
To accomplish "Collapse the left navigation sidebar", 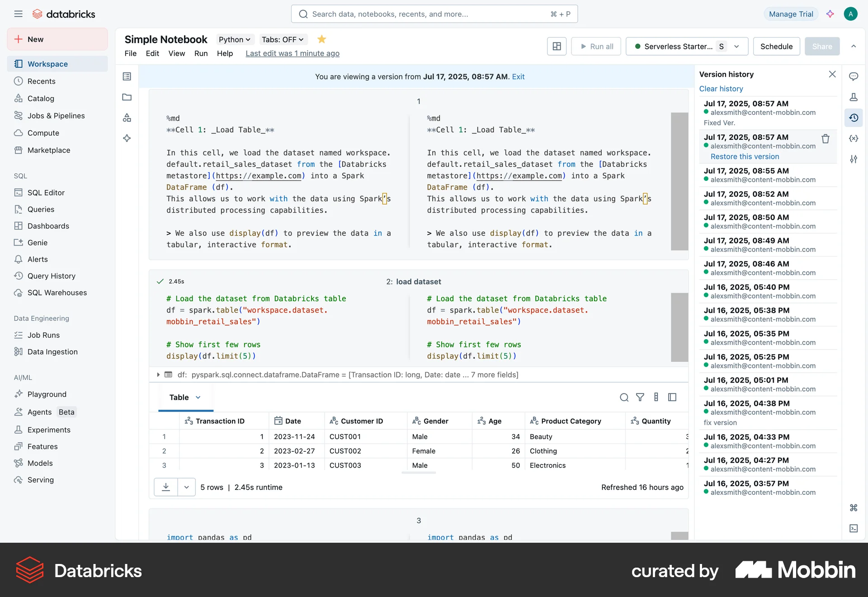I will [x=18, y=14].
